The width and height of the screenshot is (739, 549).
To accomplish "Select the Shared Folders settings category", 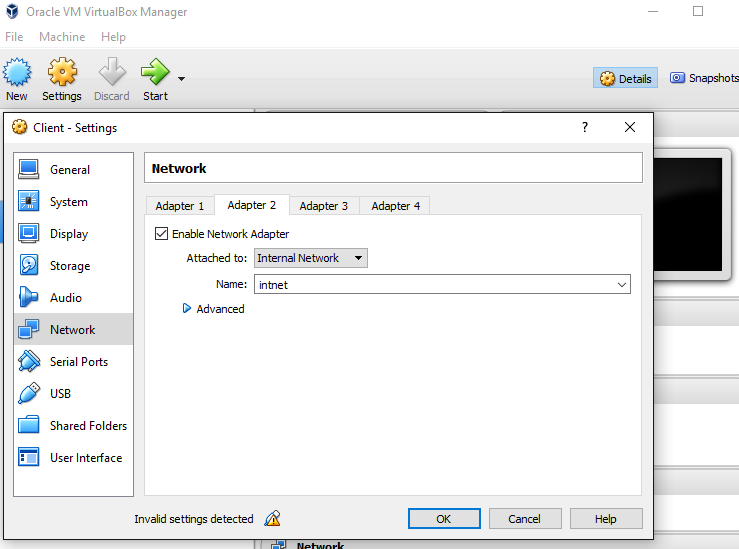I will (x=74, y=426).
